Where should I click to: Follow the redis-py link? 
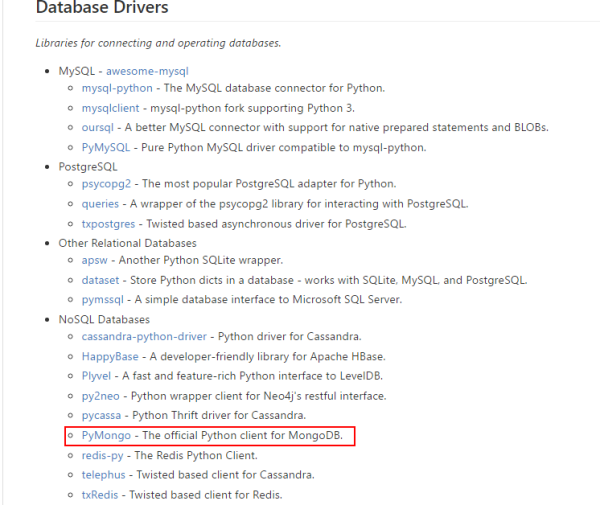pos(102,456)
